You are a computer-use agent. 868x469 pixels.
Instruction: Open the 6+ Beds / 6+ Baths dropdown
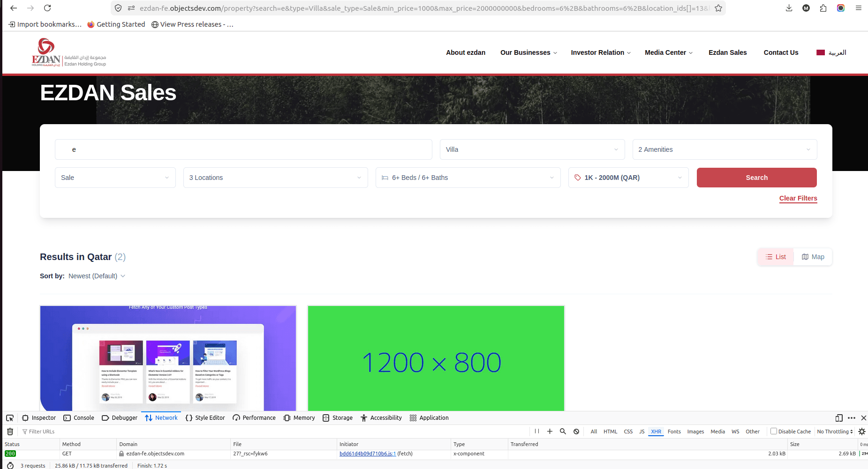pos(468,178)
